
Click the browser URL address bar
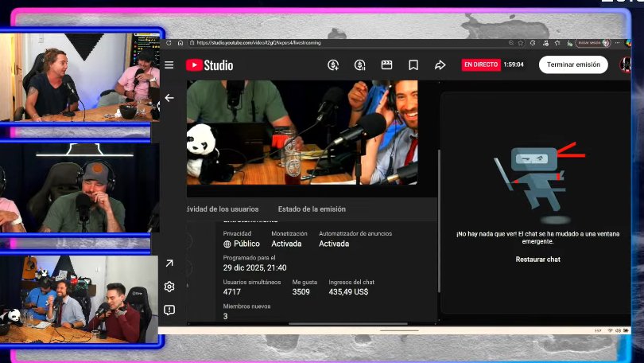click(318, 43)
